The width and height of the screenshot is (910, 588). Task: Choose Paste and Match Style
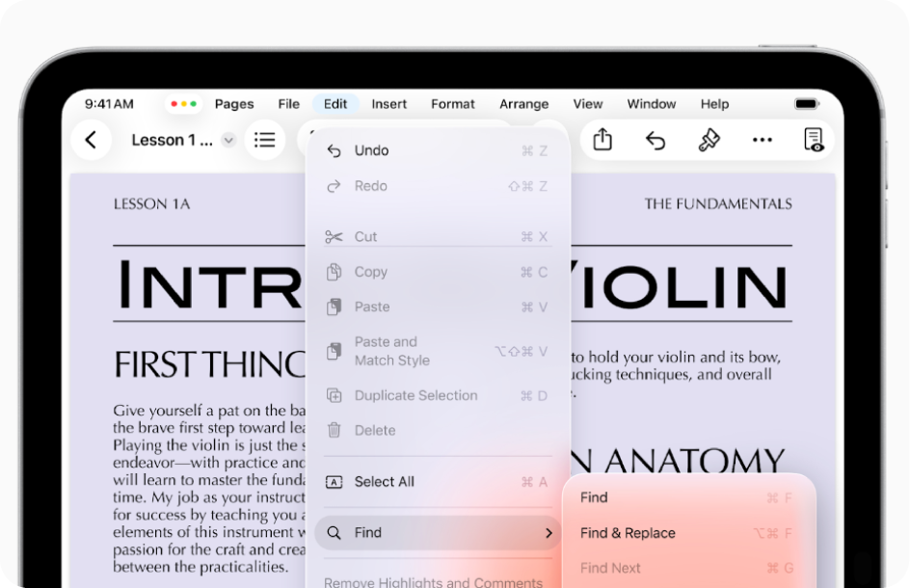pos(438,351)
